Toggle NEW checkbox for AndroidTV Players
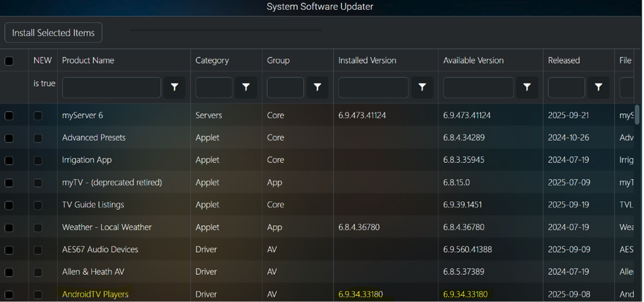 (x=38, y=295)
